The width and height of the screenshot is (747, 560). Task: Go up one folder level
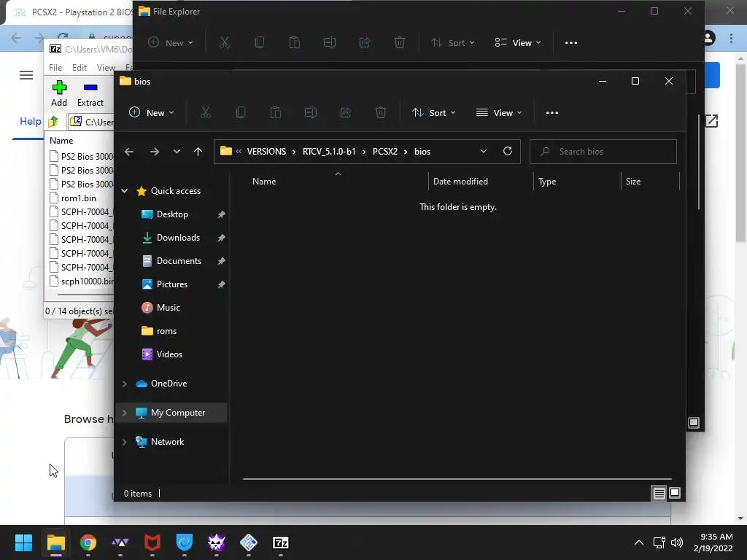pyautogui.click(x=198, y=152)
